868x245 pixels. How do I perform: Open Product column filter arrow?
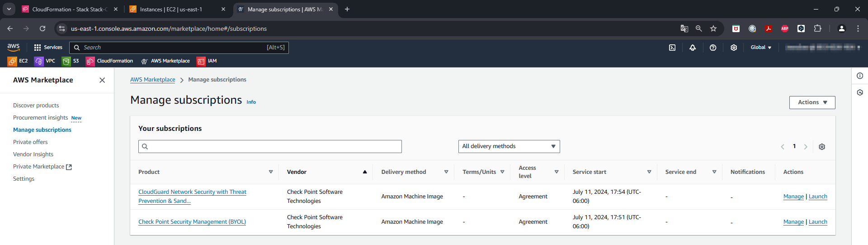pos(271,172)
